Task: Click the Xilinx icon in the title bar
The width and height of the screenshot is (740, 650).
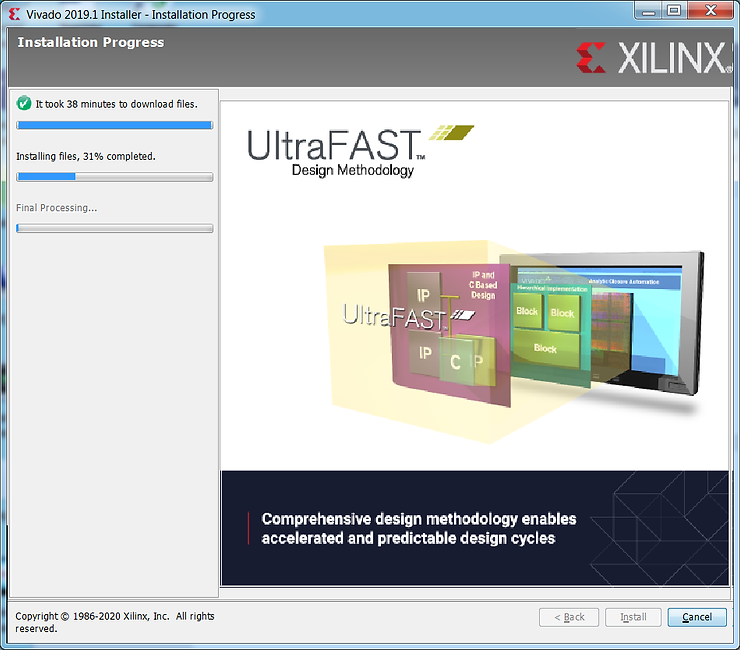Action: (14, 14)
